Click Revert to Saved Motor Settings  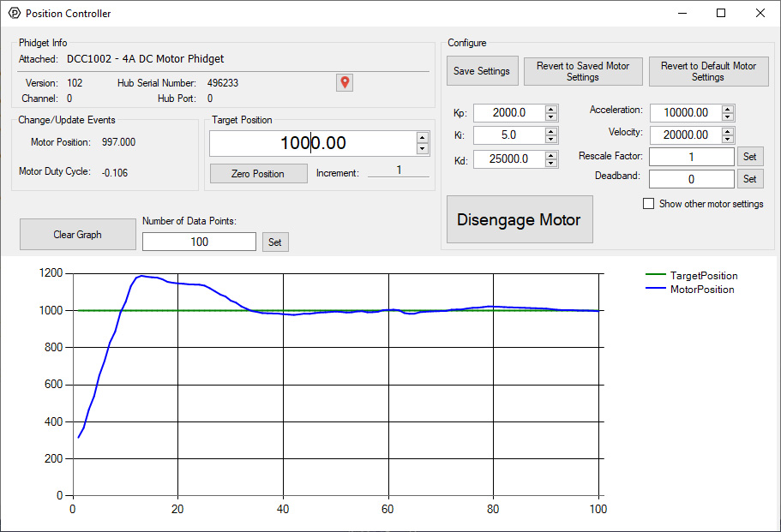[583, 71]
